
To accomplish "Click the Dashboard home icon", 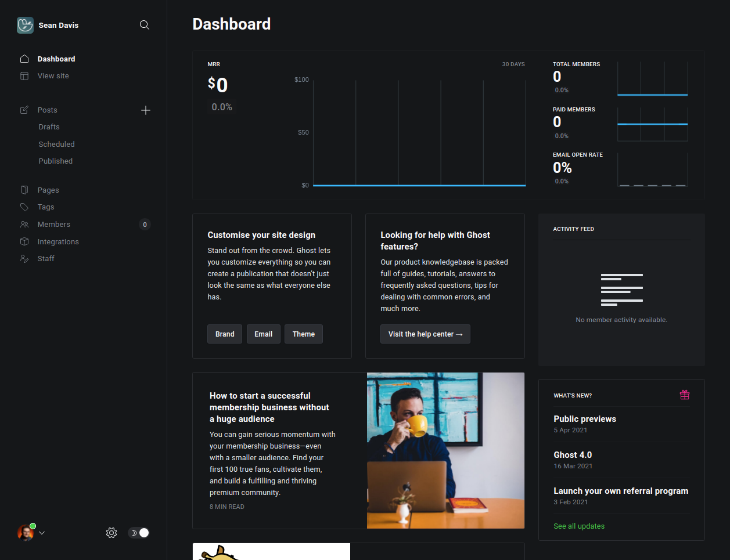I will [24, 58].
